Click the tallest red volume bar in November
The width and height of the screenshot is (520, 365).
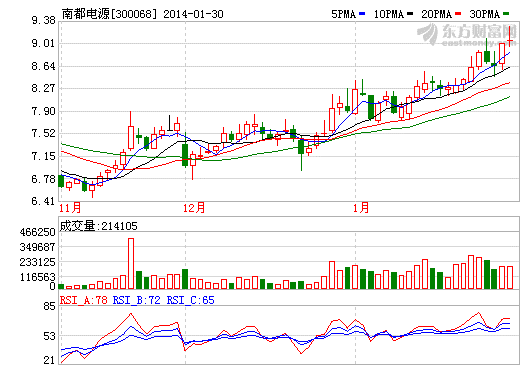131,263
